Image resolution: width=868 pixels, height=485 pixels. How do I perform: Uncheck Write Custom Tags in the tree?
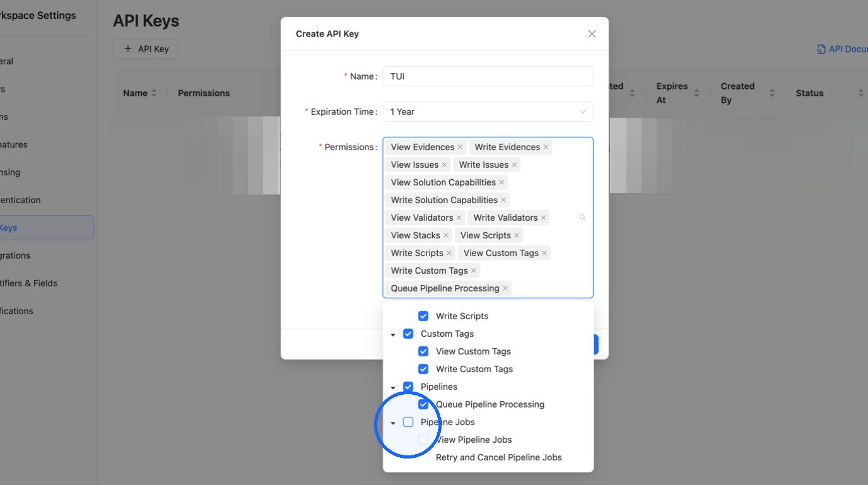click(x=423, y=369)
